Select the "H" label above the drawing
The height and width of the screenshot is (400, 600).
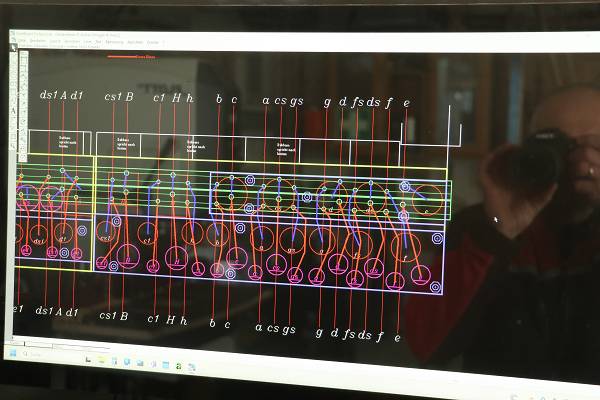tap(175, 98)
